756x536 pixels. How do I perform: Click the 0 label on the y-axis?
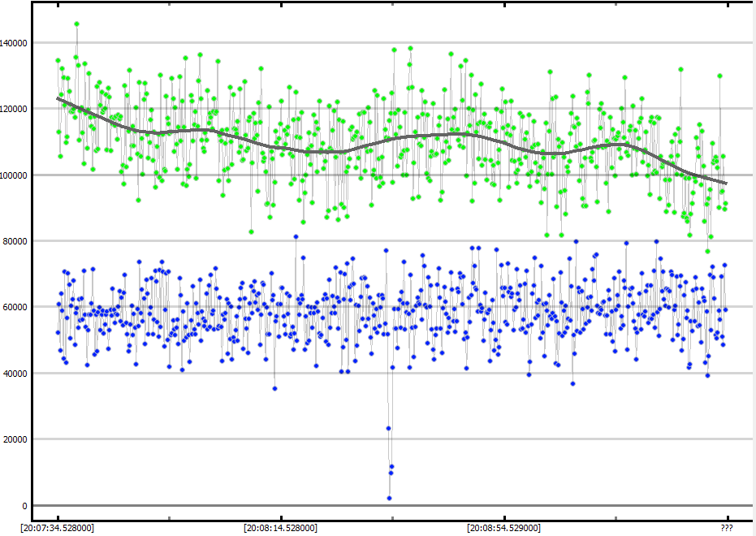pos(24,506)
